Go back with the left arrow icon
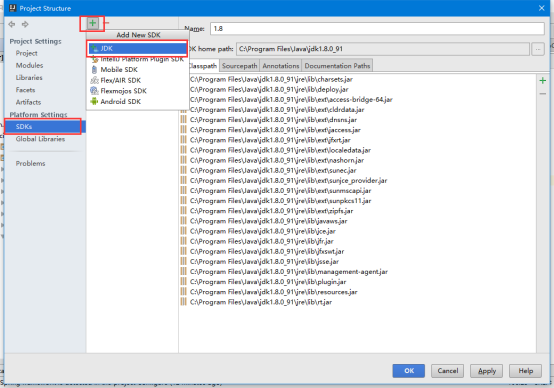554x388 pixels. (x=12, y=24)
